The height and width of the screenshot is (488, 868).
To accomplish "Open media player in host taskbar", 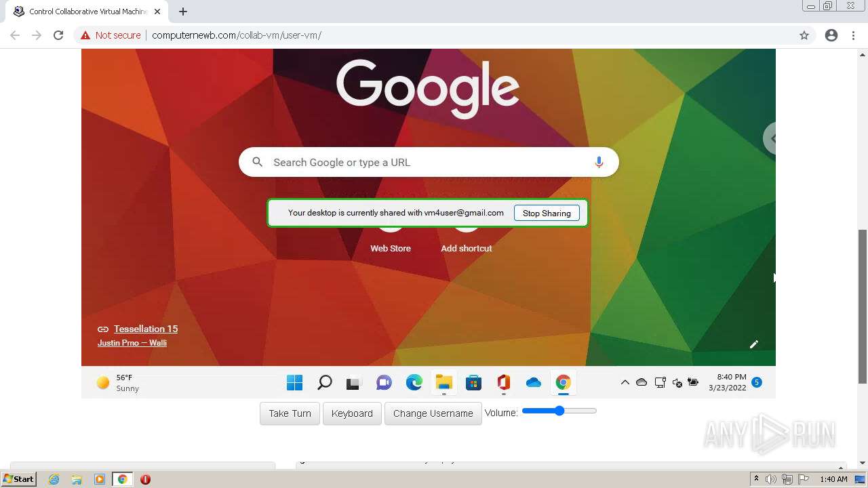I will tap(100, 479).
